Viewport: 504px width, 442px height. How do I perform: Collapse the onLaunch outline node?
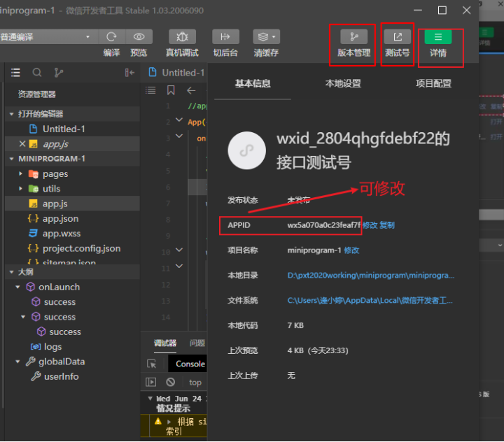17,287
